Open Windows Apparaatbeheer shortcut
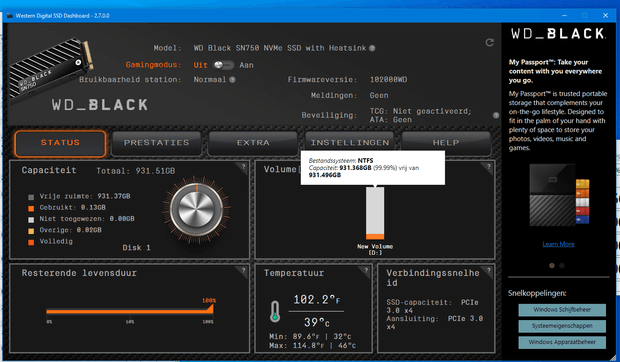The width and height of the screenshot is (620, 362). pyautogui.click(x=562, y=342)
